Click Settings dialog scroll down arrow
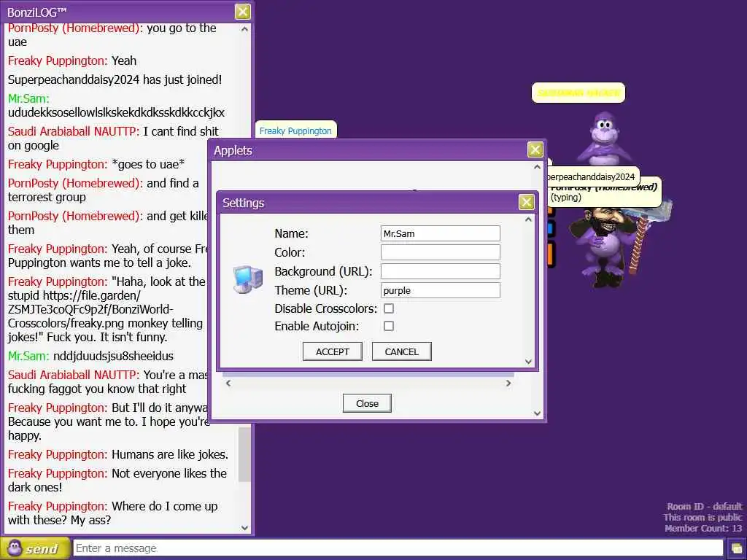747x560 pixels. pyautogui.click(x=528, y=362)
